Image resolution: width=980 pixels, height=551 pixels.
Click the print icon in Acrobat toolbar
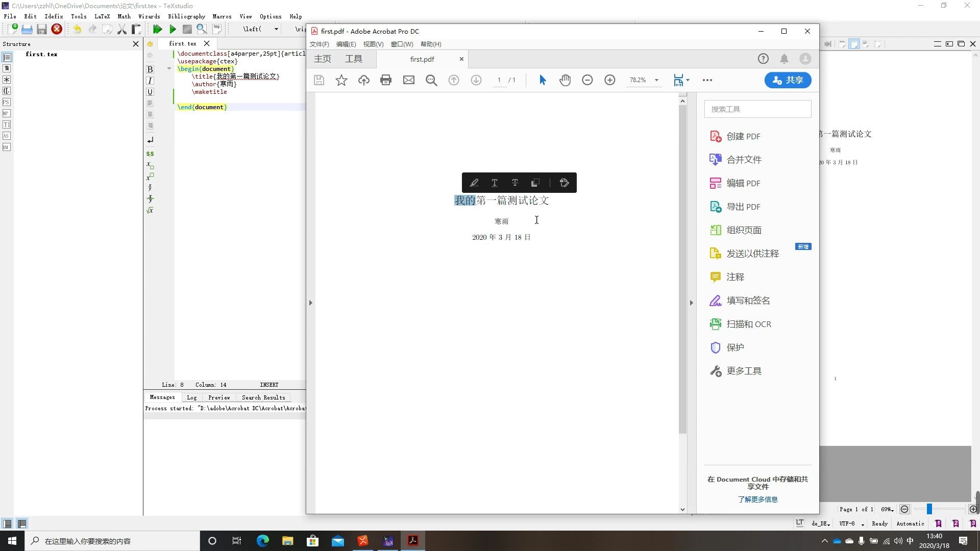coord(386,80)
